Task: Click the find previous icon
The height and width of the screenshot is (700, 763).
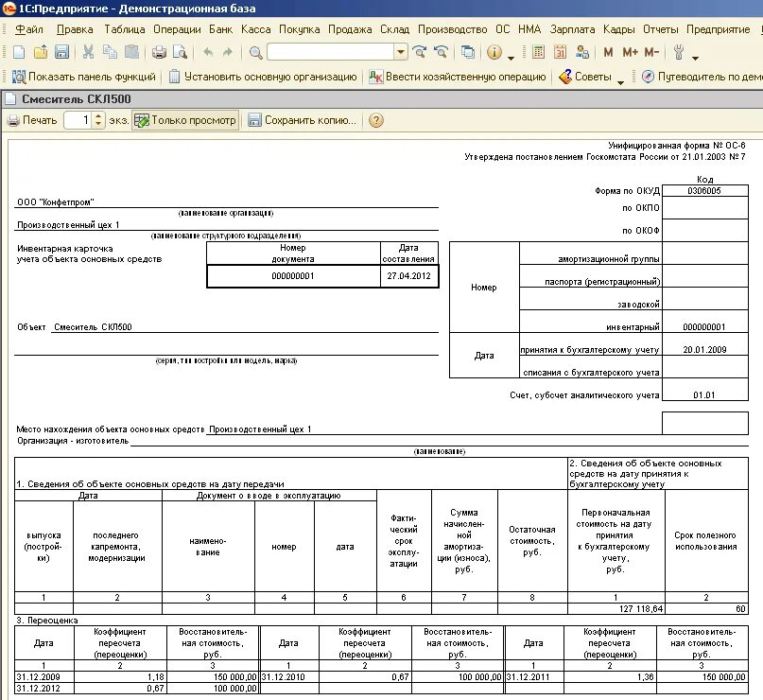Action: pos(442,52)
